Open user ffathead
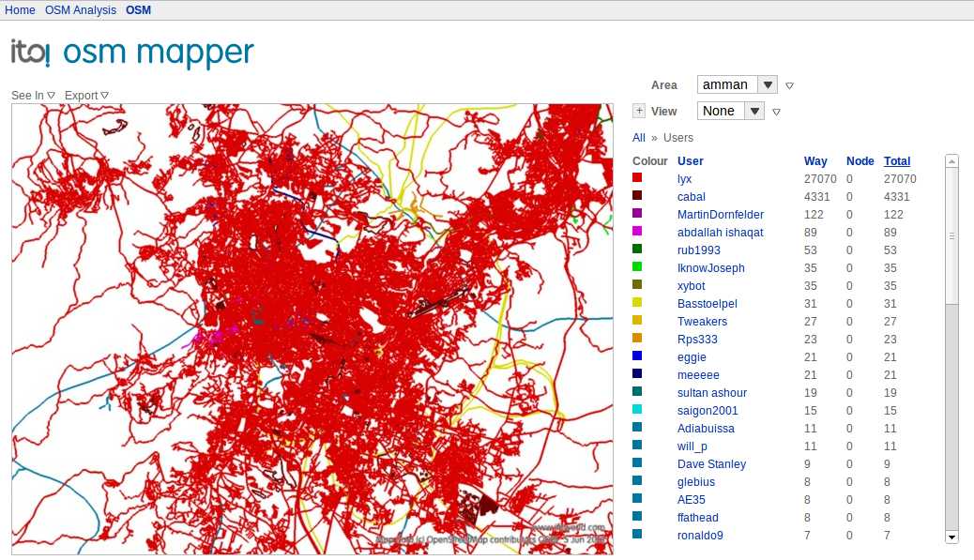 tap(697, 518)
